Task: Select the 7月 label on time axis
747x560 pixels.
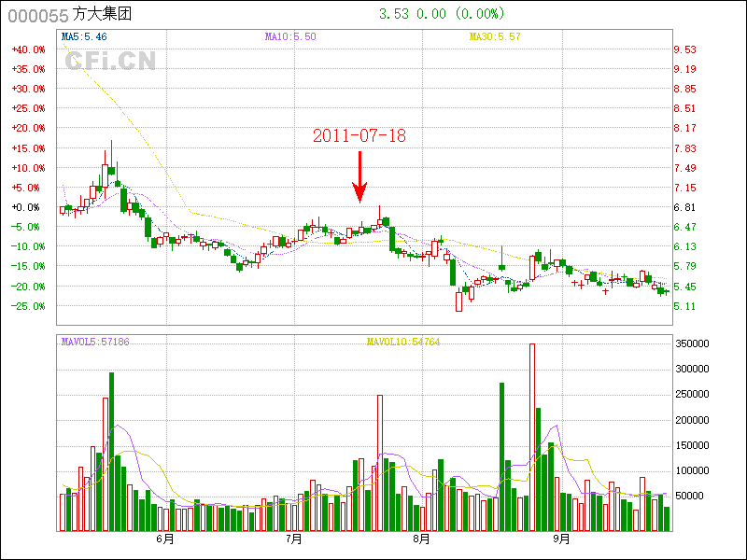Action: tap(293, 539)
